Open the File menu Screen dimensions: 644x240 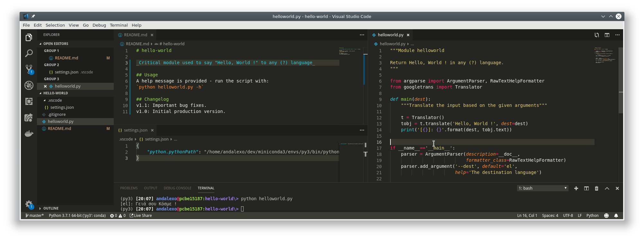point(26,25)
